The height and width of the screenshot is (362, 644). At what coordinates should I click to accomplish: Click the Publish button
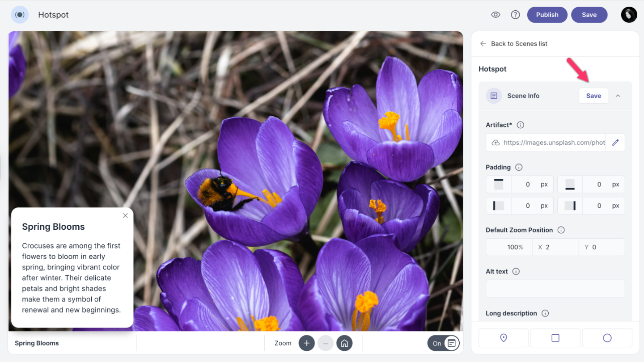[x=547, y=15]
